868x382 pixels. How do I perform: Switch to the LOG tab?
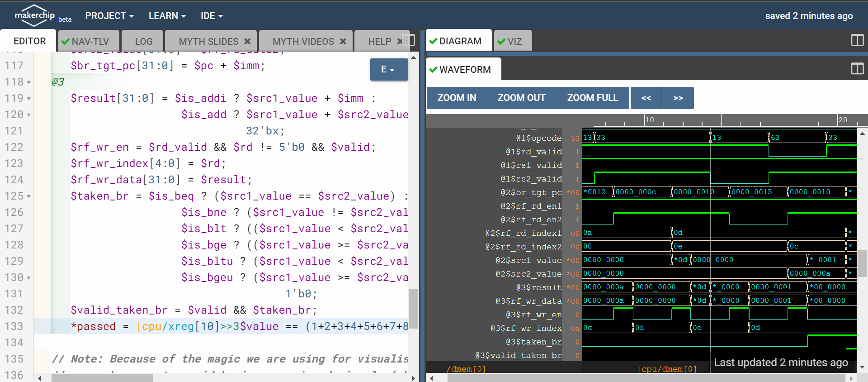[x=143, y=42]
